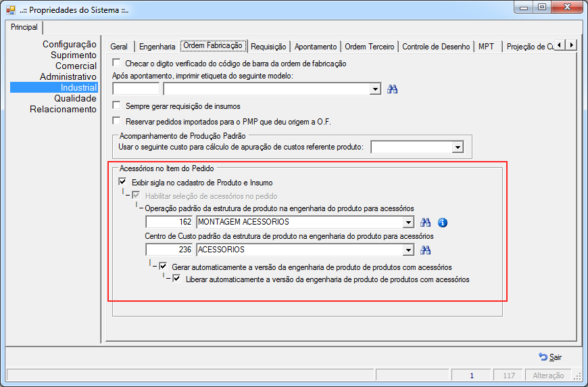
Task: Switch to the Geral tab
Action: [x=119, y=47]
